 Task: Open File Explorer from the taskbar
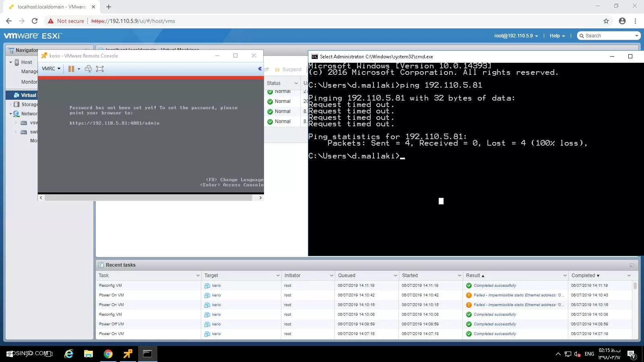[88, 354]
